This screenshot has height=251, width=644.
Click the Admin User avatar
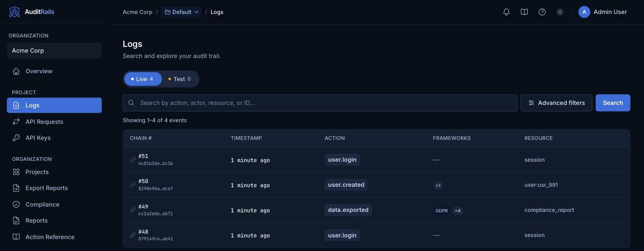pyautogui.click(x=584, y=12)
